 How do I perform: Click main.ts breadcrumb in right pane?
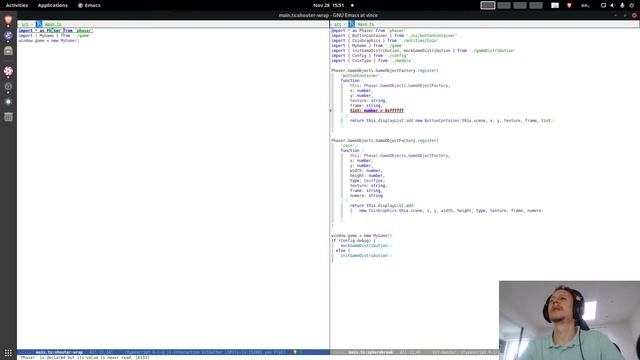[x=366, y=24]
